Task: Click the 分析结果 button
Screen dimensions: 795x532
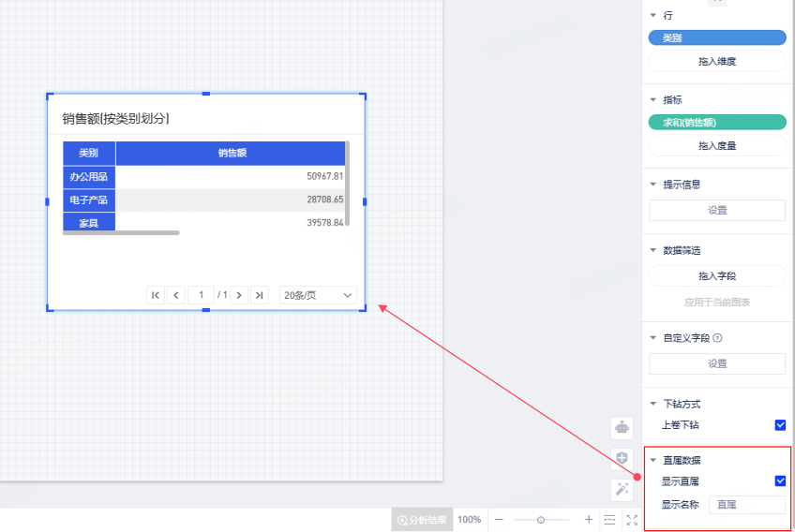Action: tap(422, 520)
